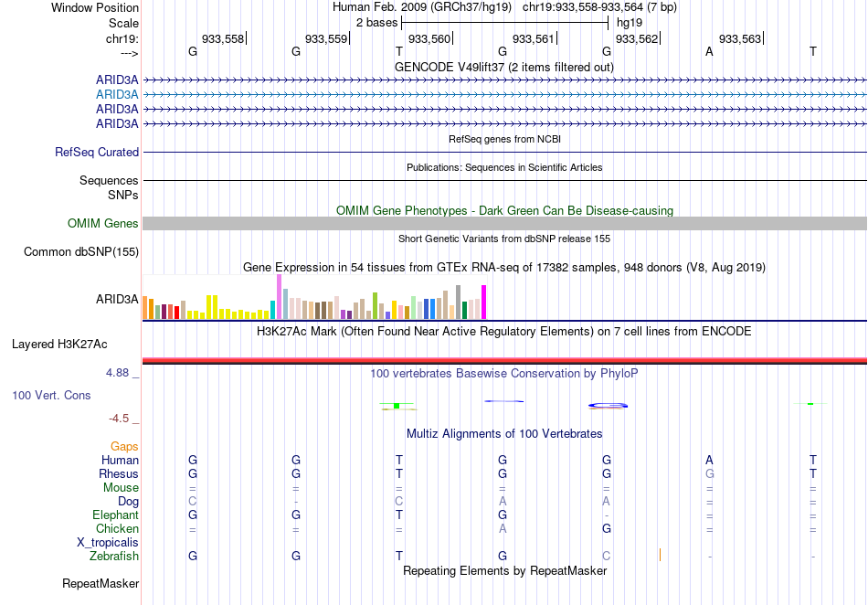Click base A in the reference sequence row
The width and height of the screenshot is (868, 605).
pos(709,52)
